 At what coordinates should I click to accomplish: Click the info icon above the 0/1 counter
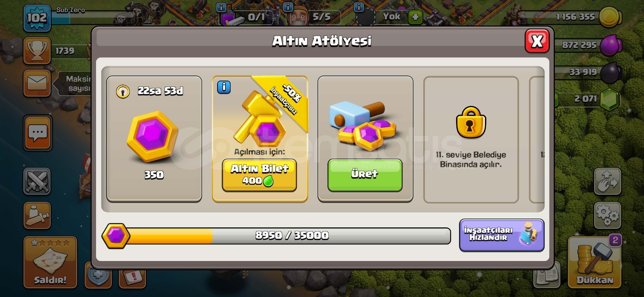(x=221, y=7)
